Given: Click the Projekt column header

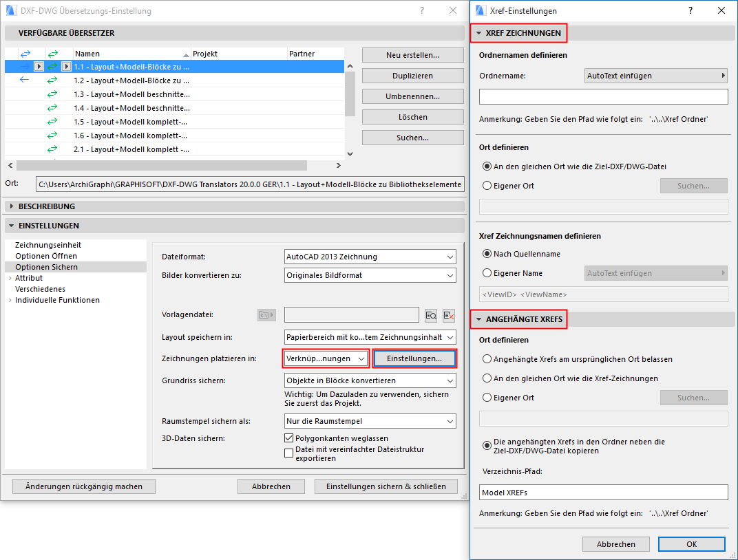Looking at the screenshot, I should 239,54.
